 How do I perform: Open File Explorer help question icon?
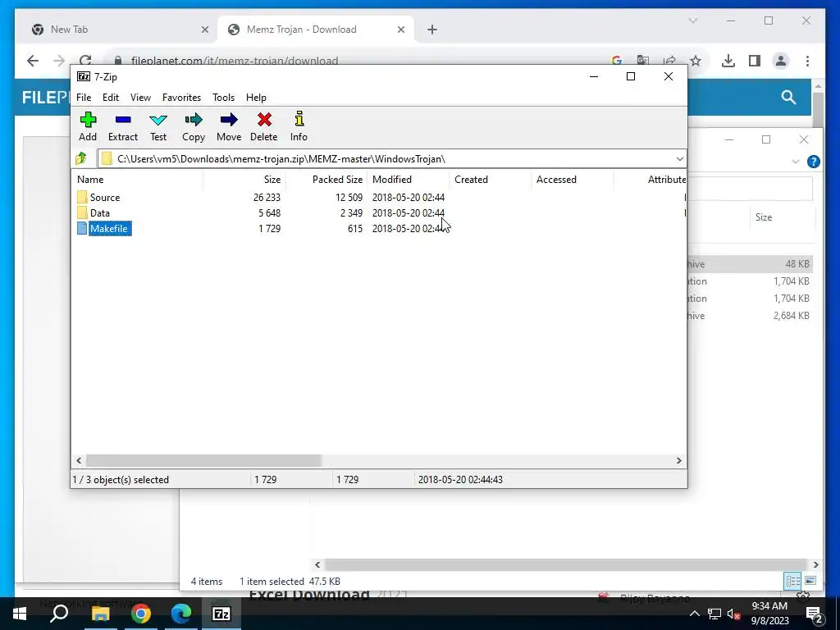tap(813, 162)
